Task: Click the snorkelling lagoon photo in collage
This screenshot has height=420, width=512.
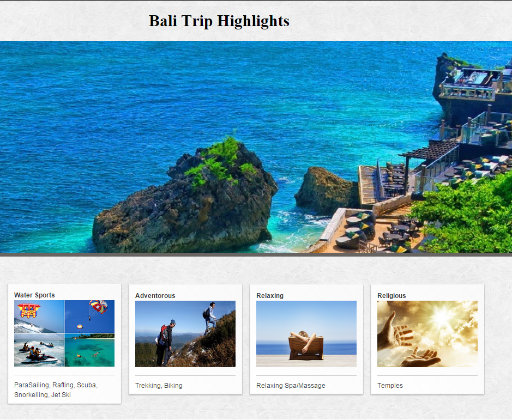Action: click(x=90, y=350)
